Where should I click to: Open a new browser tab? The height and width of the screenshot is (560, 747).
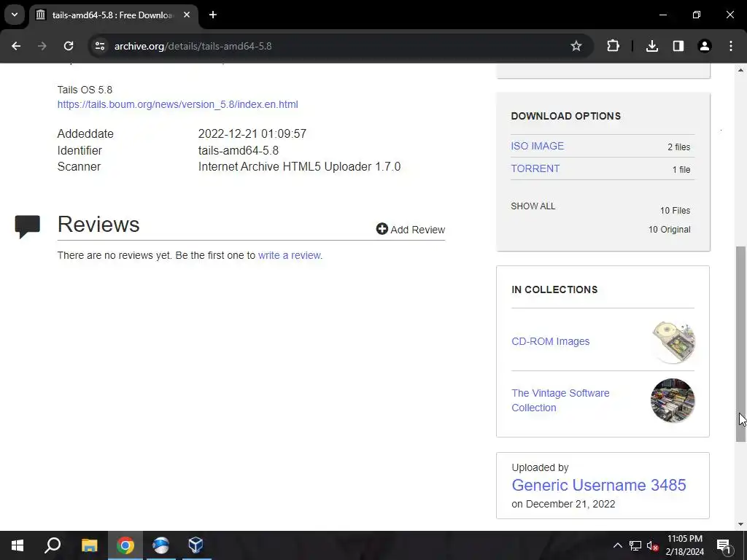[213, 15]
